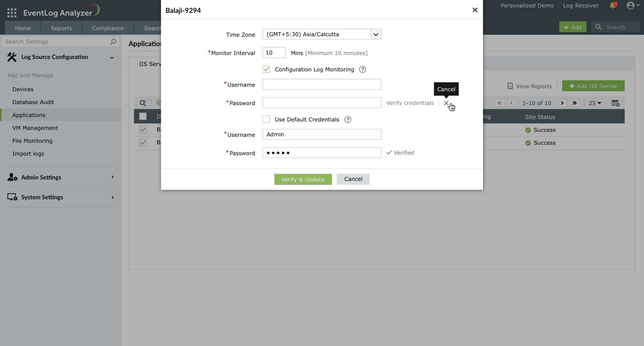
Task: Click the green Add IIS Server button
Action: point(593,86)
